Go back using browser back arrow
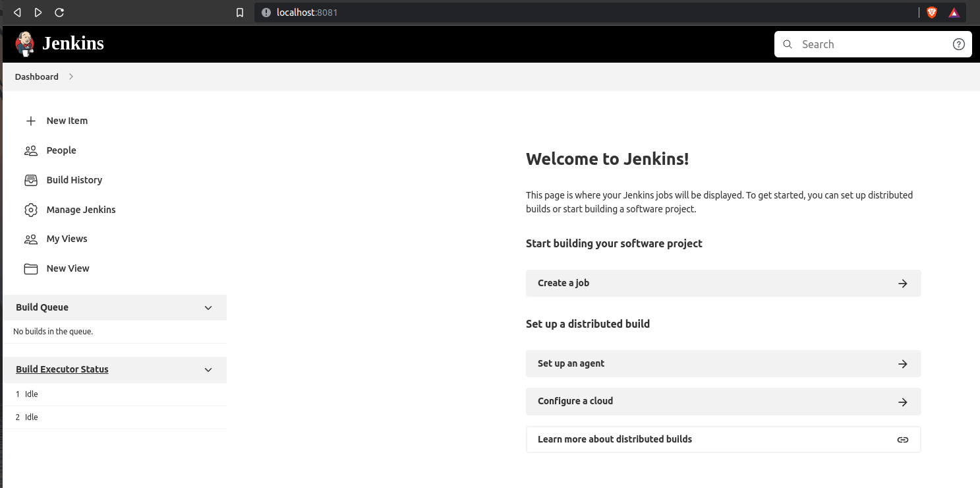The image size is (980, 488). tap(17, 13)
